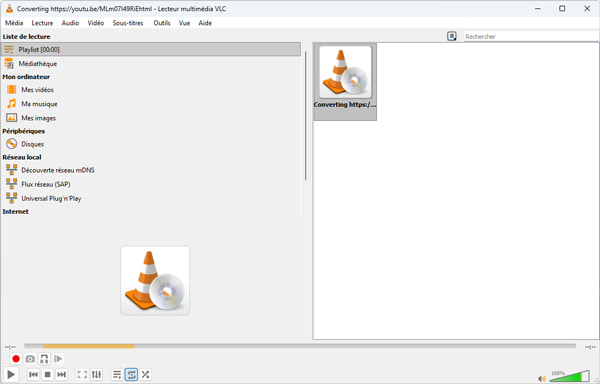600x384 pixels.
Task: Select the Converting https playlist thumbnail
Action: pos(345,81)
